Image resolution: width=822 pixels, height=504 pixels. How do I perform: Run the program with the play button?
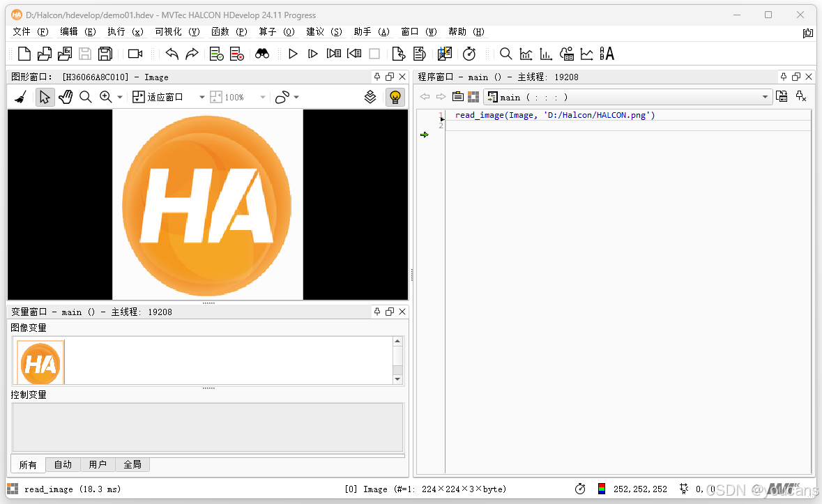click(x=293, y=54)
